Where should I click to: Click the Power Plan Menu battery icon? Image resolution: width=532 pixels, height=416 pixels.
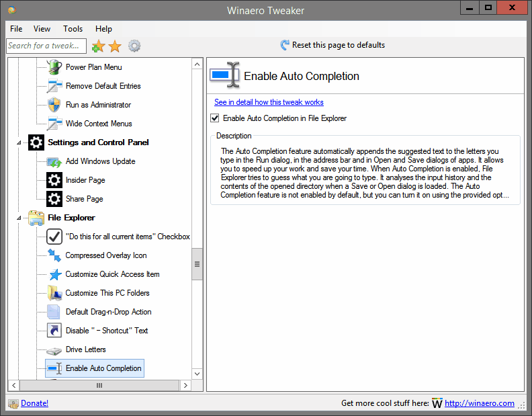[x=54, y=67]
